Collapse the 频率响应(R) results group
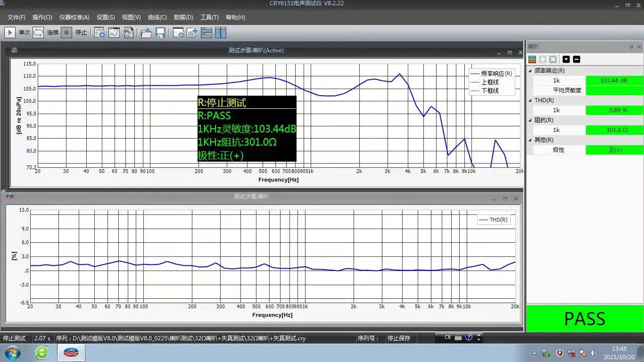Screen dimensions: 644x362 530,71
